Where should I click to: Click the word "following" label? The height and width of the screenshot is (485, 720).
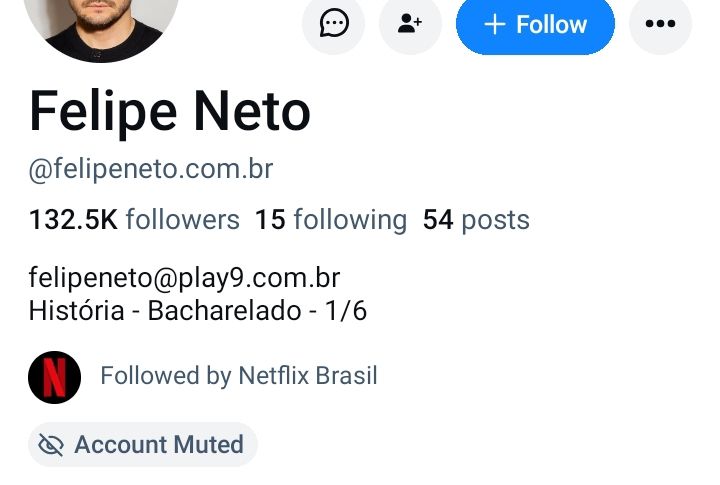pyautogui.click(x=350, y=220)
